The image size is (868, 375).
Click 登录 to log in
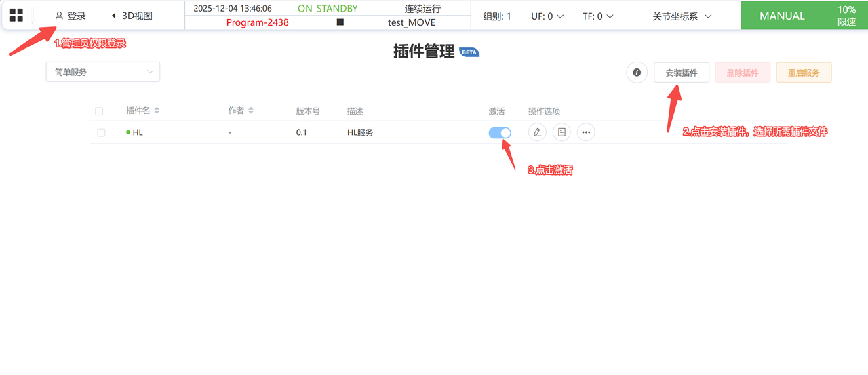[71, 16]
